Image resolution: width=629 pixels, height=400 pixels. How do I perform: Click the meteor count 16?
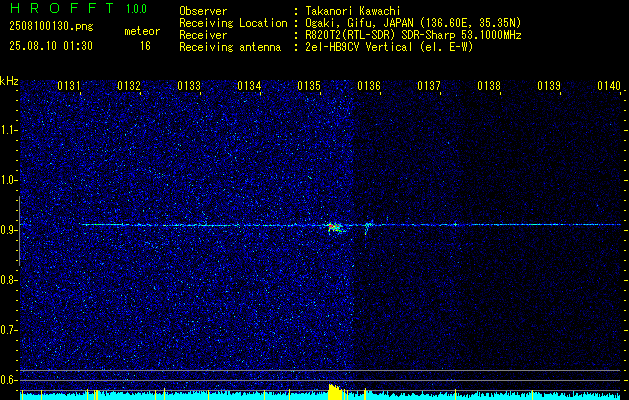(x=145, y=46)
